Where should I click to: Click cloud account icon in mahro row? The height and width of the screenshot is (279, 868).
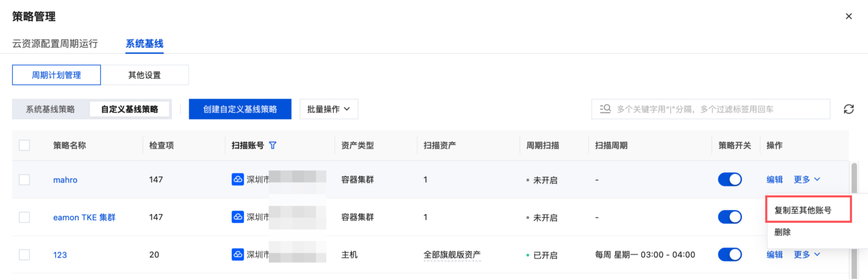coord(238,179)
